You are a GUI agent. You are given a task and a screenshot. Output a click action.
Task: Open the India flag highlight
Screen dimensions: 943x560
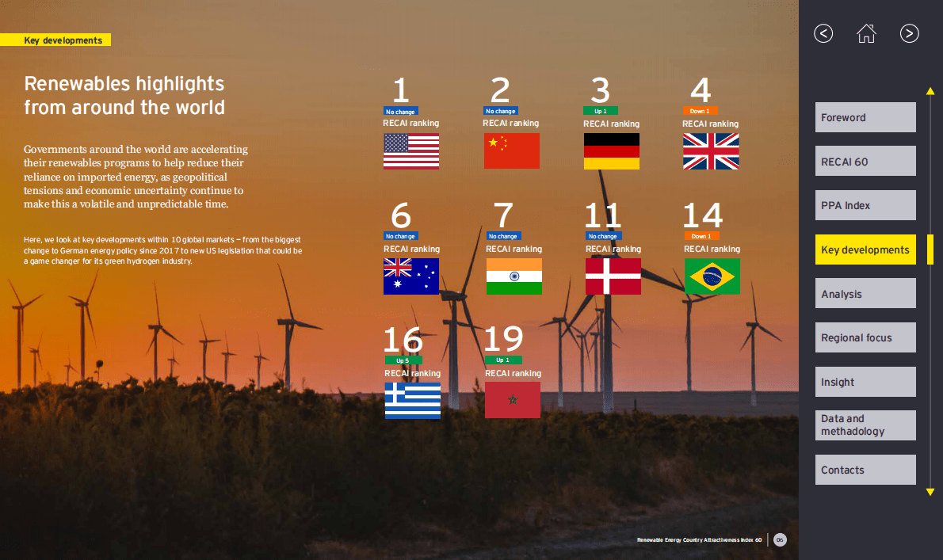[x=513, y=276]
